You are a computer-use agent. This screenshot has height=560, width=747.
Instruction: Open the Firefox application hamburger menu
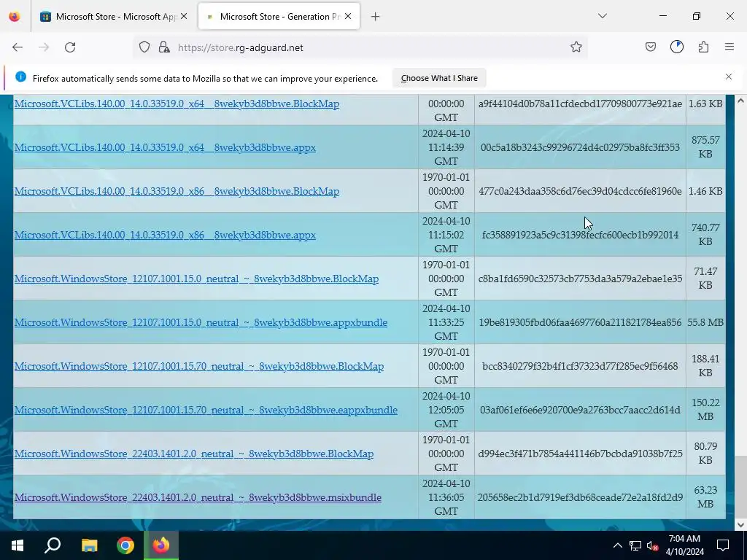pyautogui.click(x=729, y=47)
